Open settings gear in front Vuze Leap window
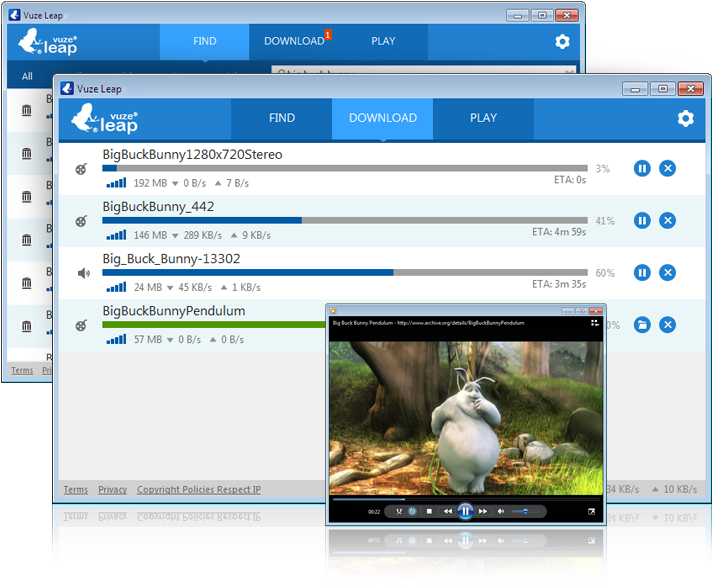The image size is (712, 587). 685,118
